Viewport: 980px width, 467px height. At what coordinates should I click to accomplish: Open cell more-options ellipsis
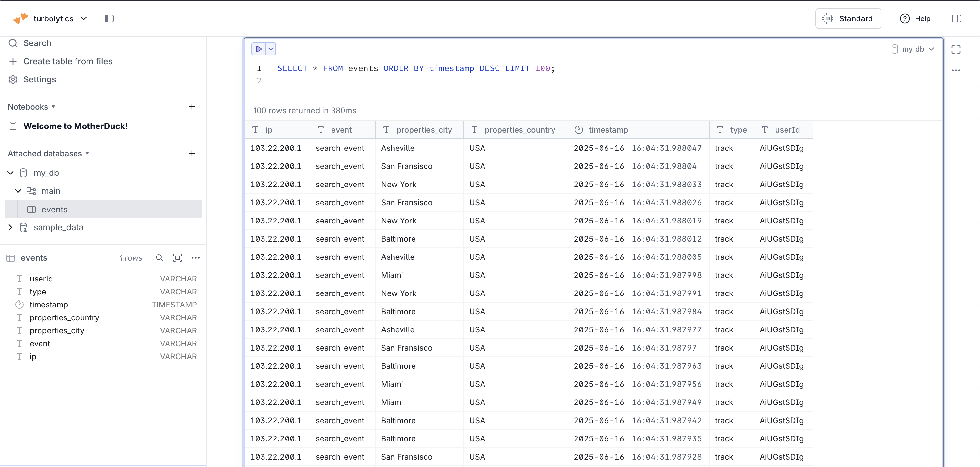956,70
